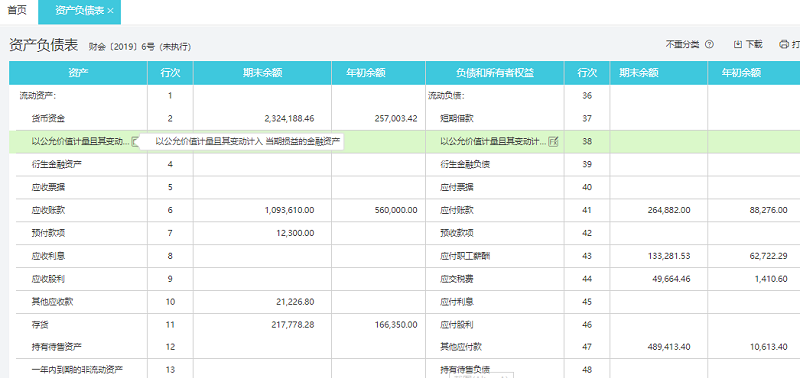Switch to the 首页 tab
The width and height of the screenshot is (800, 378).
(x=17, y=10)
